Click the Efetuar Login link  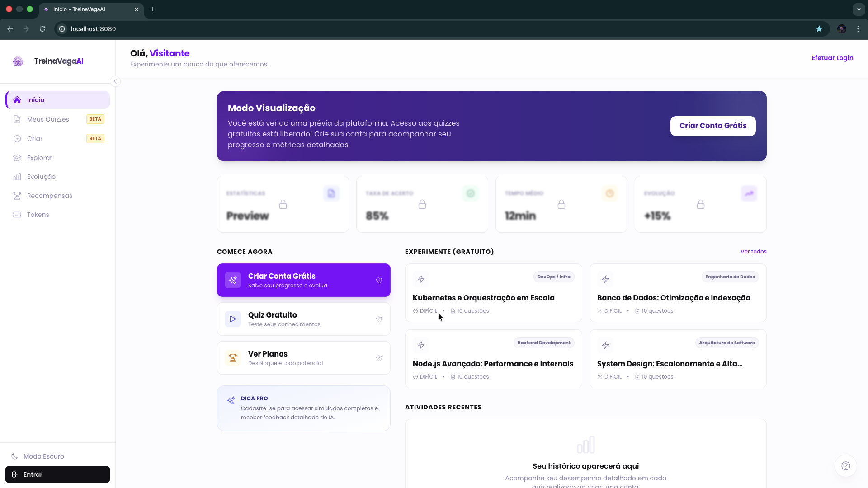pyautogui.click(x=832, y=58)
